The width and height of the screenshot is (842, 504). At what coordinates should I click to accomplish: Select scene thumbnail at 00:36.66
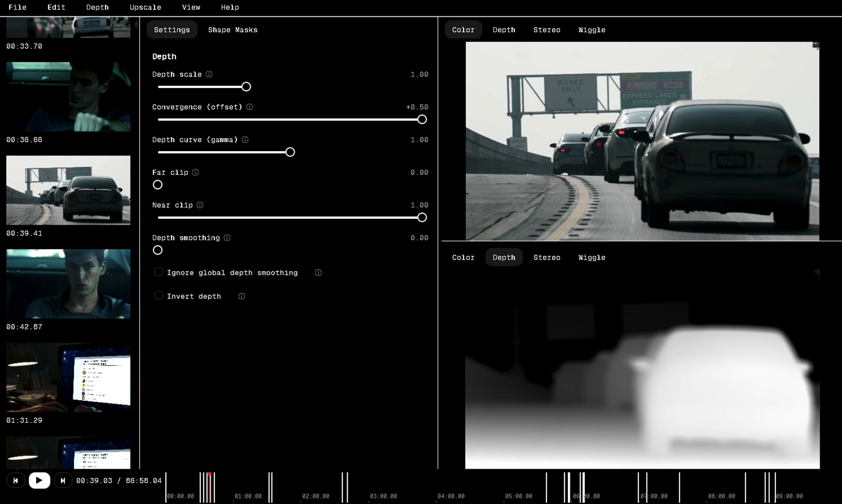[68, 97]
